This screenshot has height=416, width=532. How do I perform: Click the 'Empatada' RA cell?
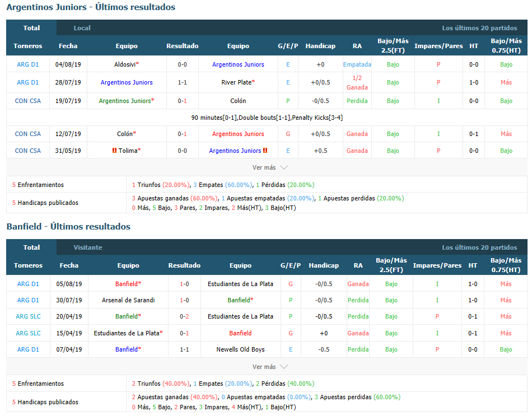(x=357, y=64)
